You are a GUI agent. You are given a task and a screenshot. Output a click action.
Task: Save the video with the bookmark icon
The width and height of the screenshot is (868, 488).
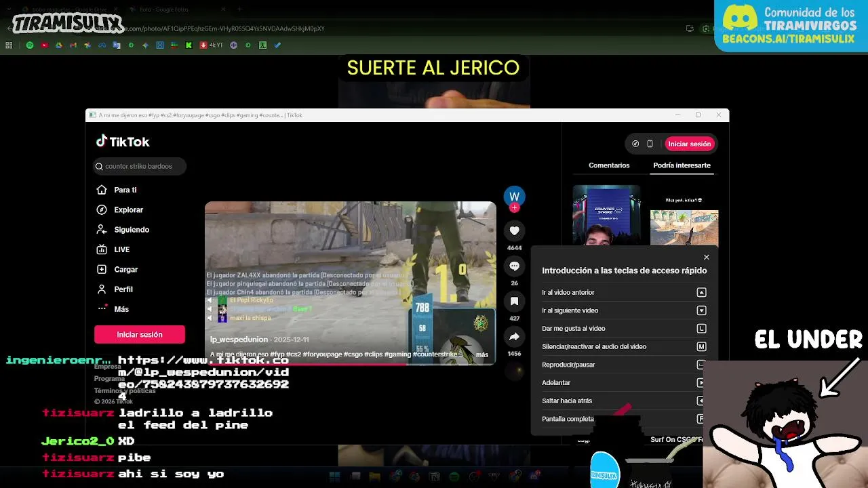tap(514, 302)
